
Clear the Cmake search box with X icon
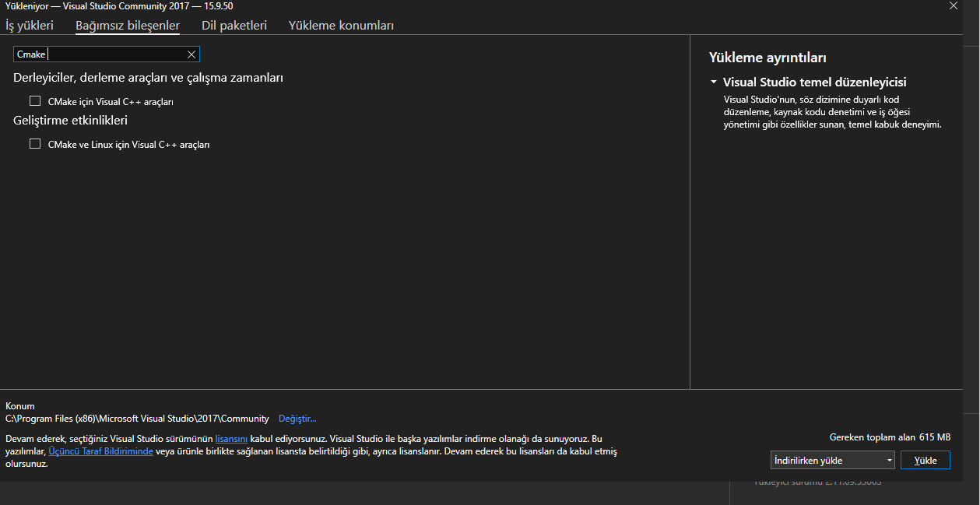(x=191, y=54)
